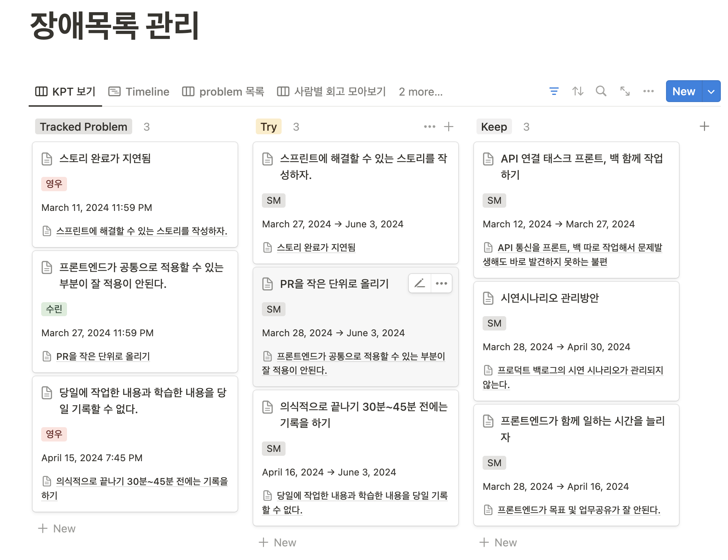This screenshot has width=728, height=560.
Task: Expand the database to full page via diagonal arrows icon
Action: (625, 91)
